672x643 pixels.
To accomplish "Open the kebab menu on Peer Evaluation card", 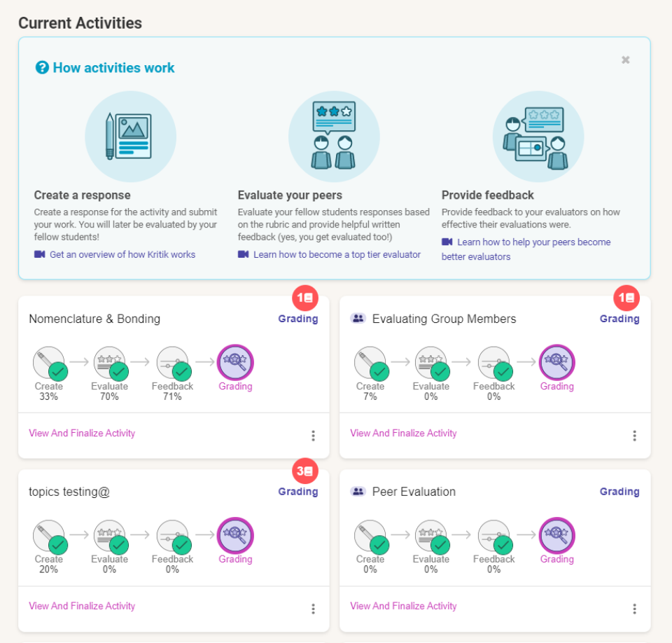I will [634, 609].
